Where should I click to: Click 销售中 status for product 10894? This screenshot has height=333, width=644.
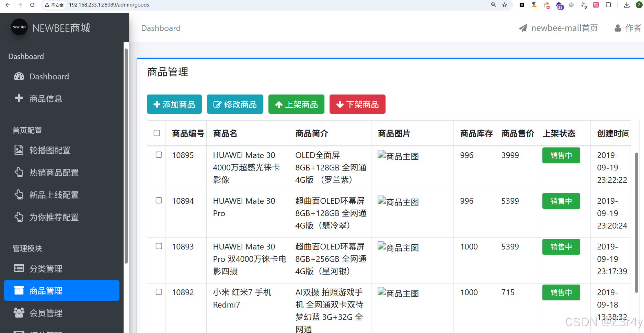(x=561, y=201)
